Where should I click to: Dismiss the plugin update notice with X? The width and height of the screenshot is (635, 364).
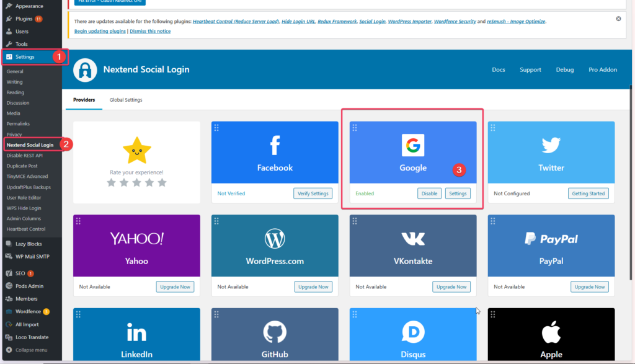coord(618,19)
